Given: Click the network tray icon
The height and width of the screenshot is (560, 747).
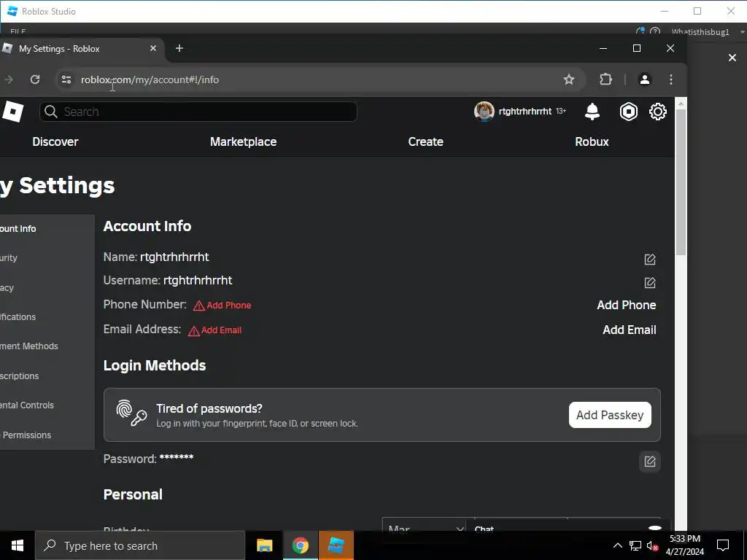Looking at the screenshot, I should [x=635, y=545].
